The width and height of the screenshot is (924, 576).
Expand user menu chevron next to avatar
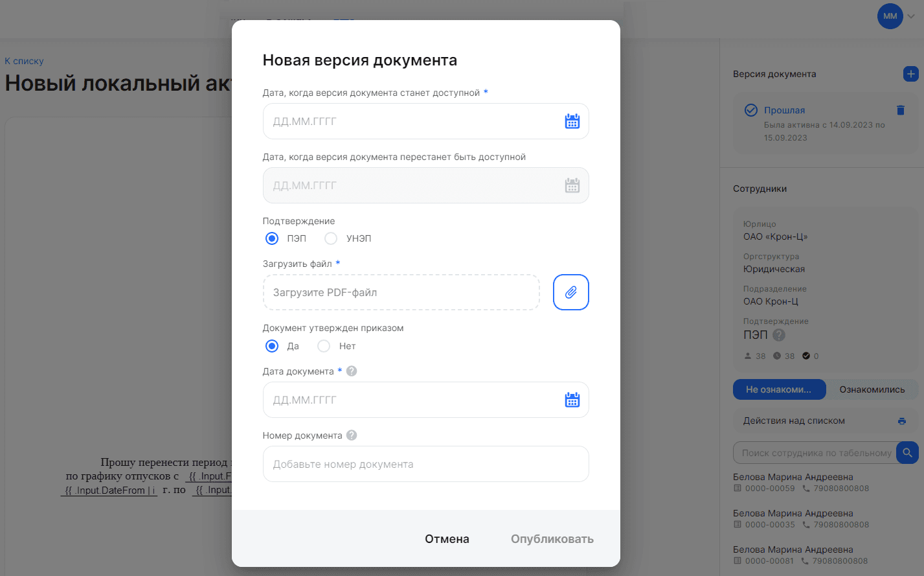click(x=911, y=17)
